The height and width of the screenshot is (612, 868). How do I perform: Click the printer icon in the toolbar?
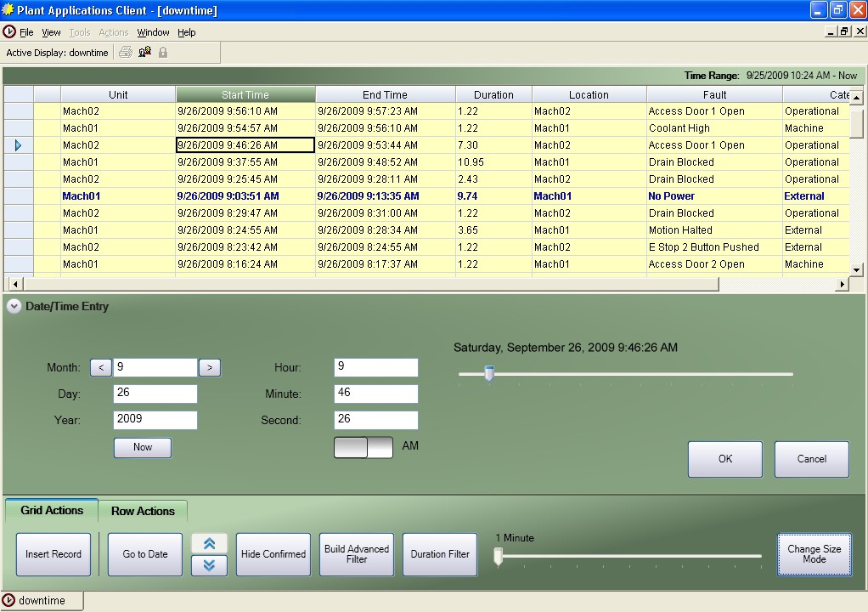pos(126,52)
